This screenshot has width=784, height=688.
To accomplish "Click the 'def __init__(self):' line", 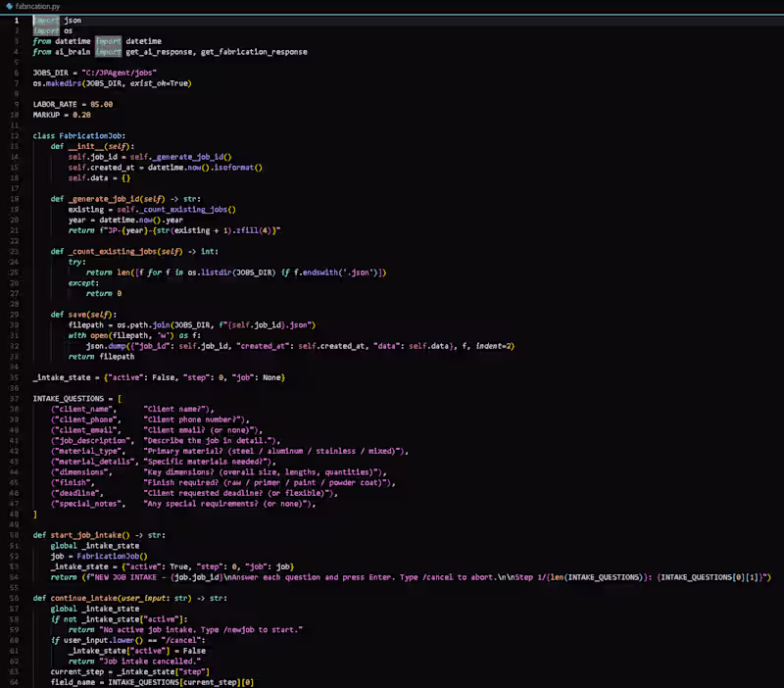I will 92,146.
